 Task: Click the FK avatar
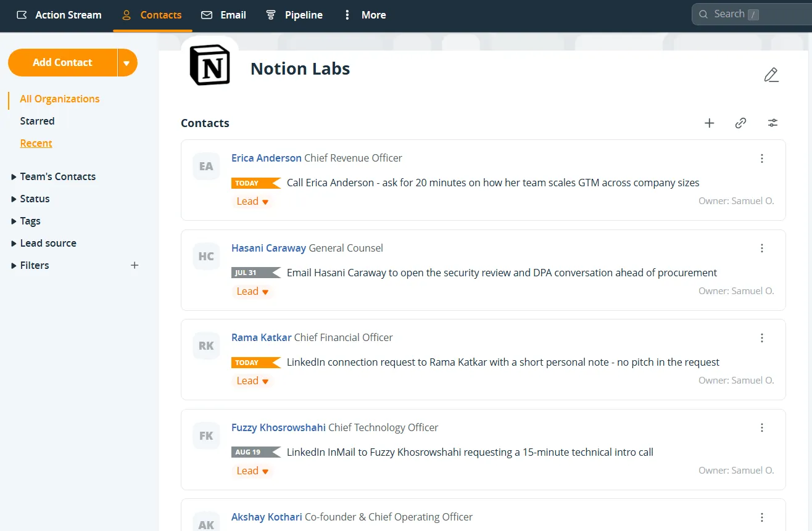coord(206,435)
